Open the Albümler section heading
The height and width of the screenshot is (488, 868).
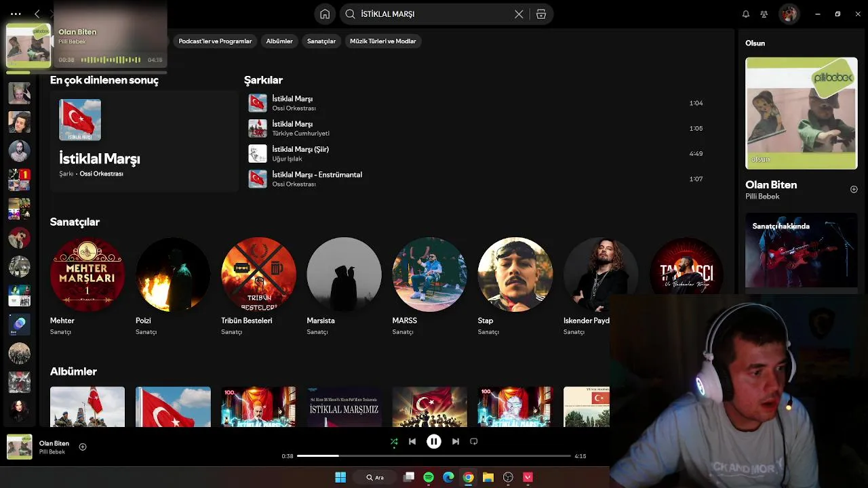(73, 371)
